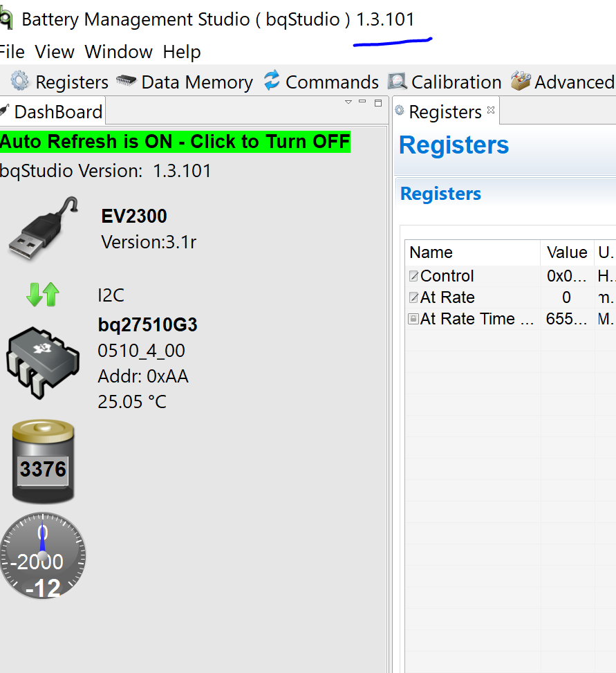Image resolution: width=616 pixels, height=673 pixels.
Task: Click the Control value cell 0x0...
Action: tap(567, 276)
